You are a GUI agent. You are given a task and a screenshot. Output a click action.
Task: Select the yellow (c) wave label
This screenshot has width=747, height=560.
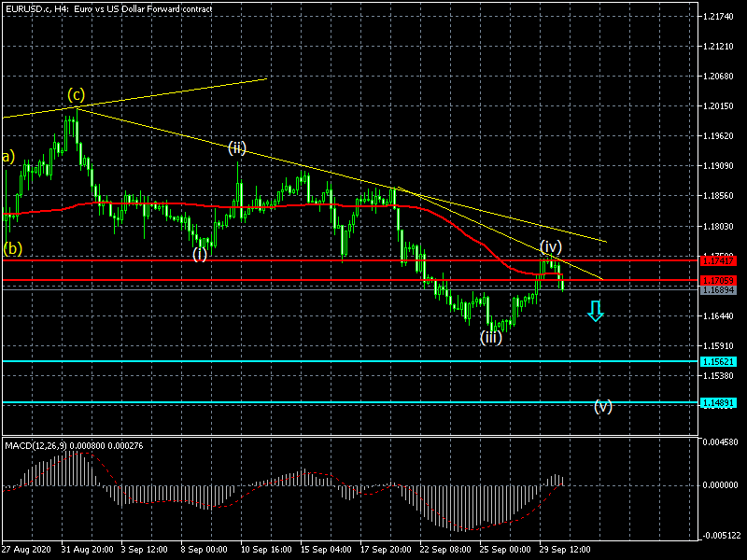(x=77, y=94)
